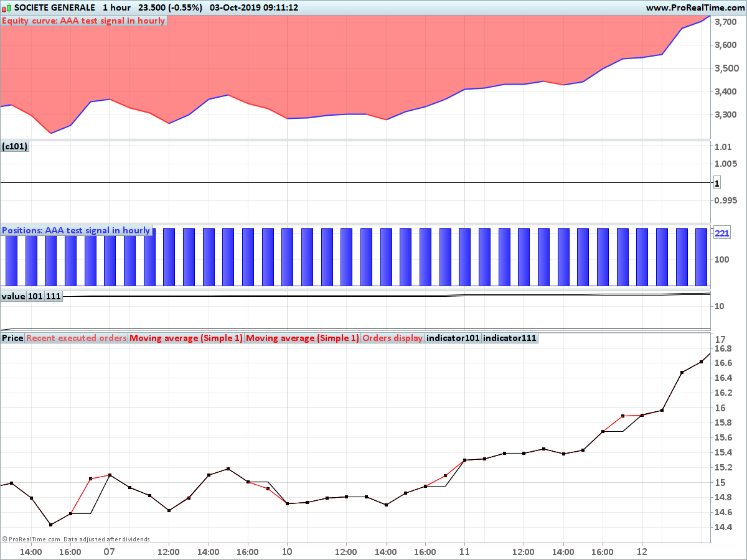Click the 221 position value tag
Viewport: 747px width, 560px height.
[x=721, y=233]
